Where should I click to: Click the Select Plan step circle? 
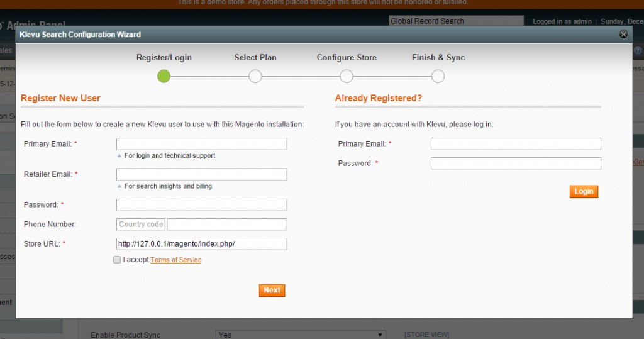[255, 76]
